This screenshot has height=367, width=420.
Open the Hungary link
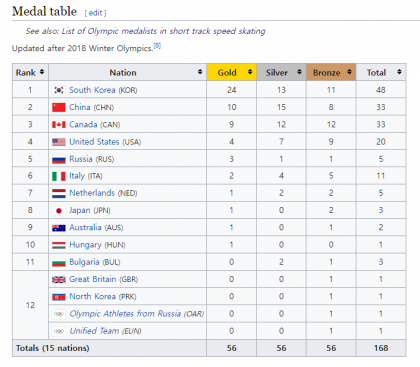[85, 245]
